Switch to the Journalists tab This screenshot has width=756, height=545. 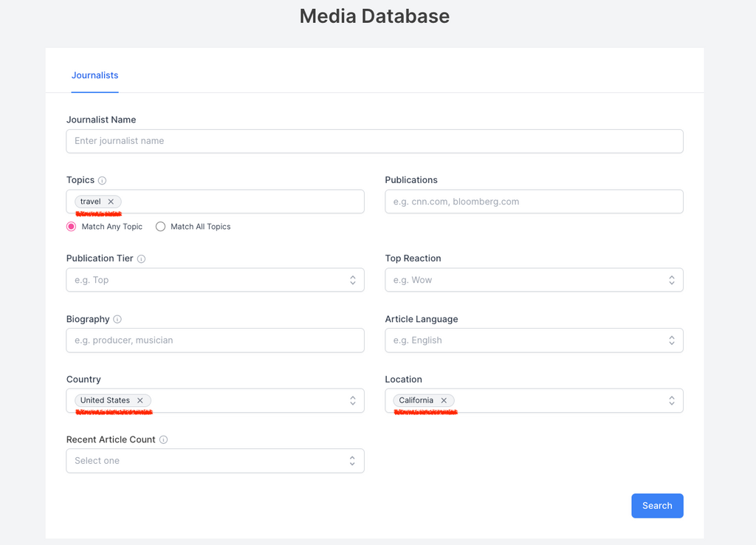[94, 75]
